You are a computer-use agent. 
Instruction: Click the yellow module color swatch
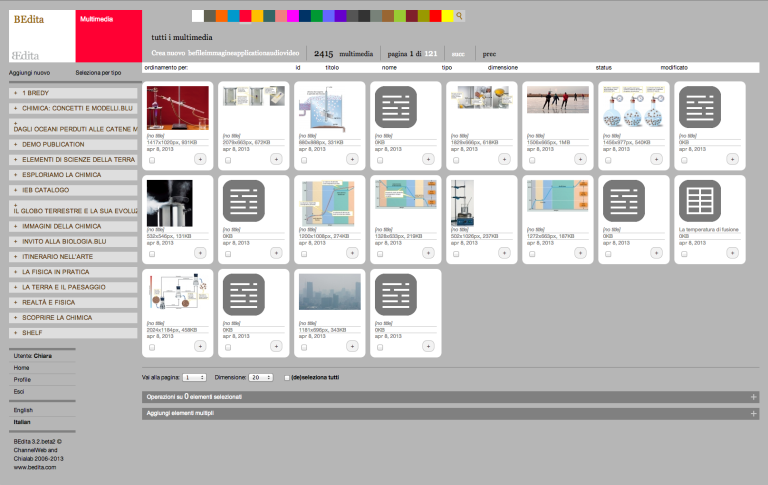tap(446, 16)
